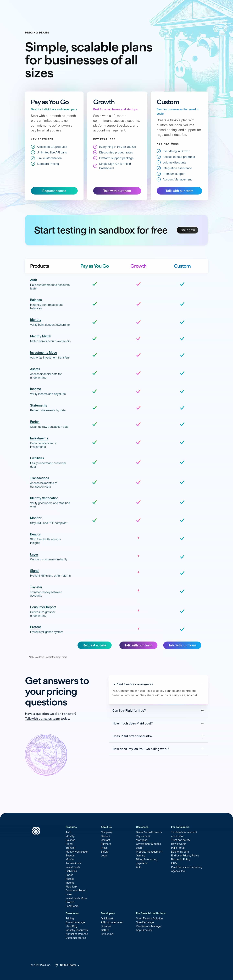Open the United States country selector
The image size is (233, 980).
[70, 965]
